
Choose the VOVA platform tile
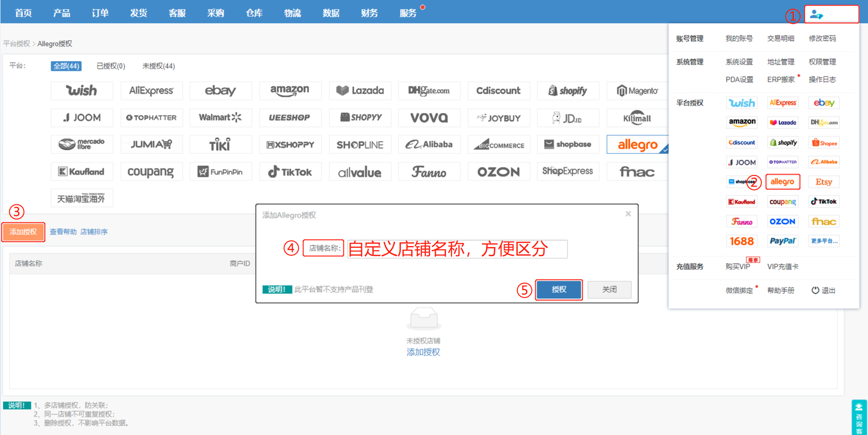[429, 117]
